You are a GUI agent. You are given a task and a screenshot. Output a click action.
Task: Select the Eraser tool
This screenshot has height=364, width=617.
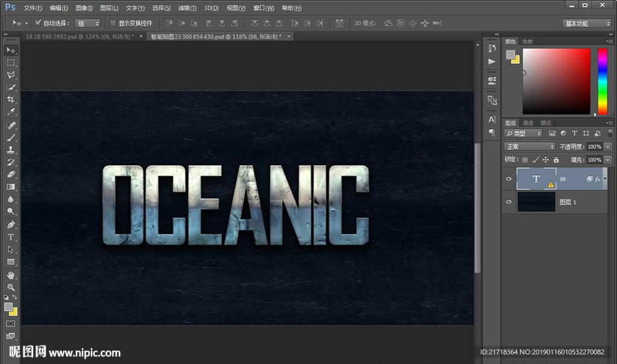coord(11,174)
